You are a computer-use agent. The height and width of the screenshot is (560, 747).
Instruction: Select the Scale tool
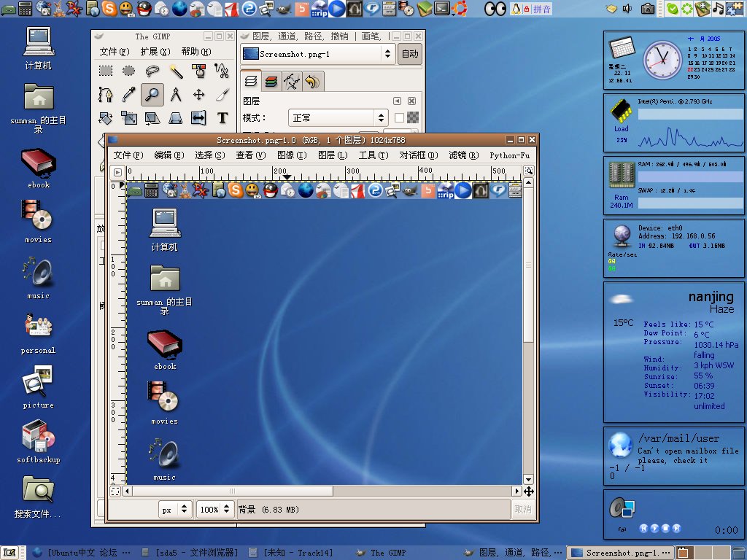(128, 117)
